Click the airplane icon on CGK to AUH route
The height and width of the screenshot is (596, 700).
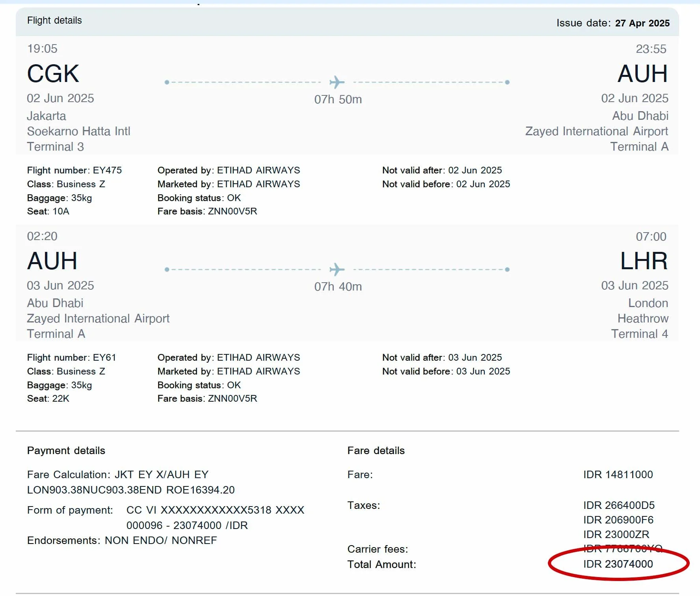point(337,82)
